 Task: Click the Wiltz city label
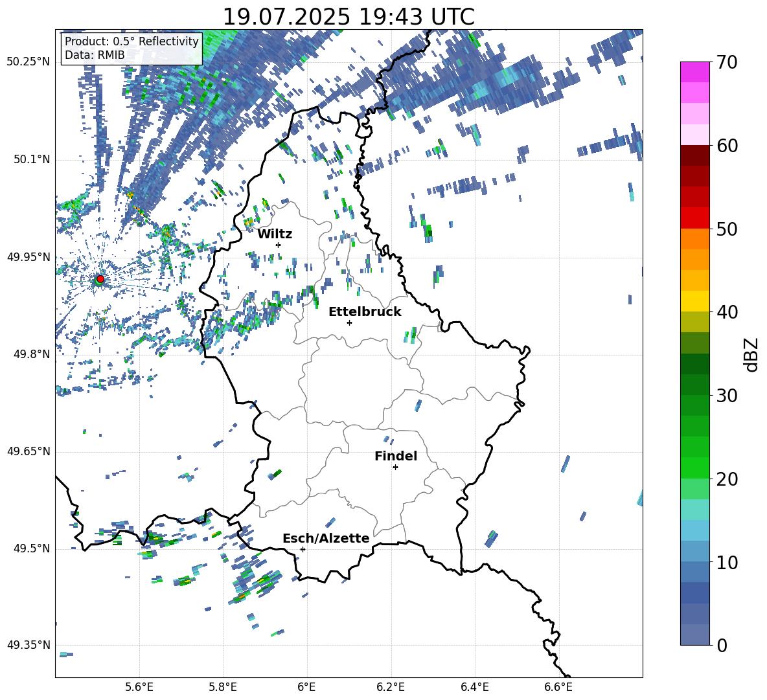(x=275, y=234)
